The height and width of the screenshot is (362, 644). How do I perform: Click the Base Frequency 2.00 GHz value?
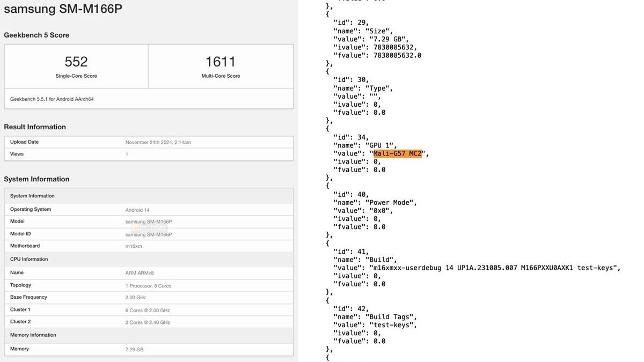[x=136, y=298]
